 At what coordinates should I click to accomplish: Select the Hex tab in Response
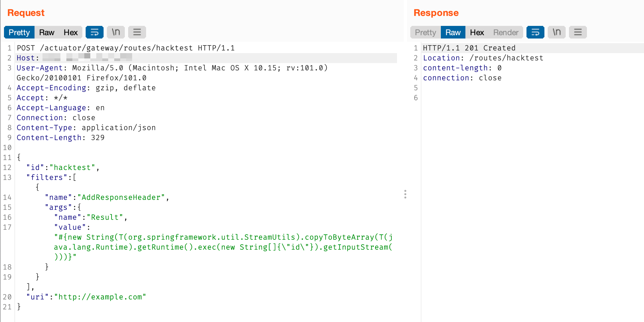(477, 32)
